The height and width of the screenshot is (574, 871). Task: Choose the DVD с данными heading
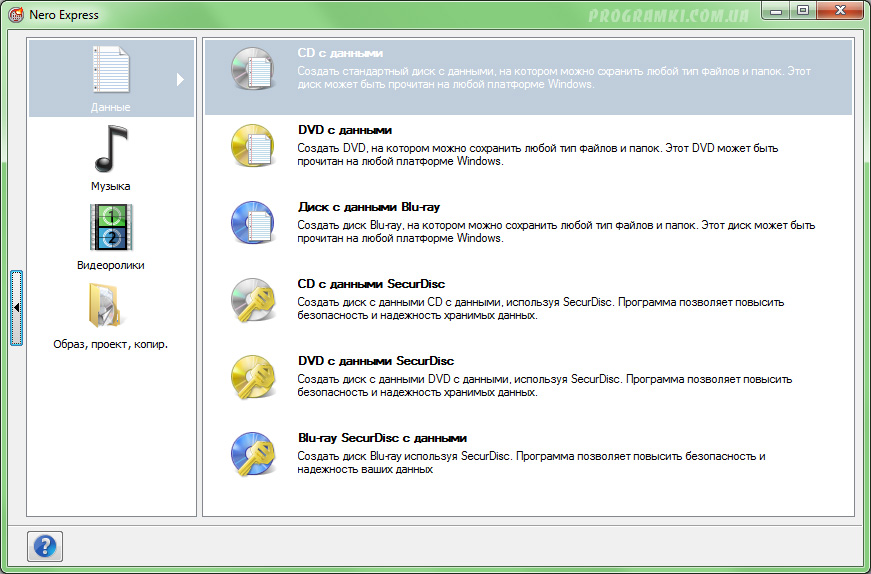(345, 130)
